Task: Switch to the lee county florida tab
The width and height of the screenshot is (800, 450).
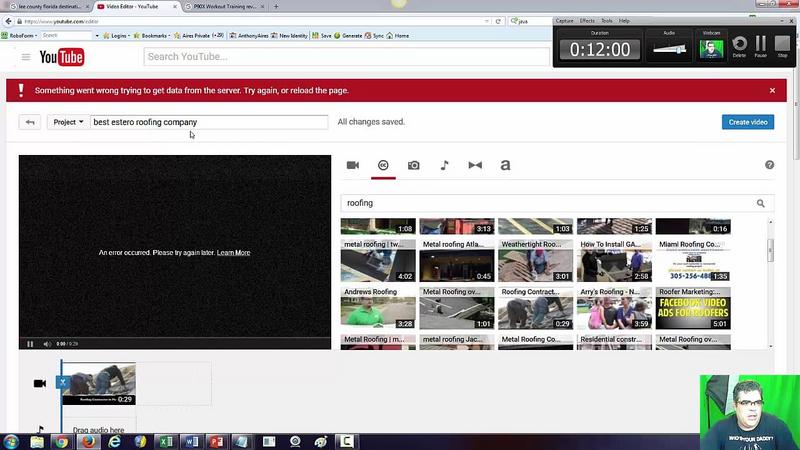Action: click(x=47, y=7)
